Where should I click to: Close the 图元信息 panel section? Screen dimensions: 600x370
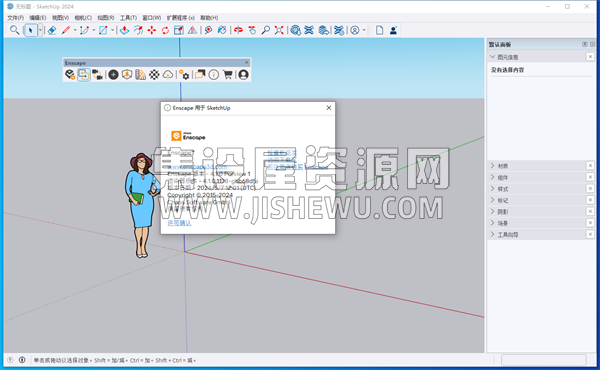click(x=590, y=57)
